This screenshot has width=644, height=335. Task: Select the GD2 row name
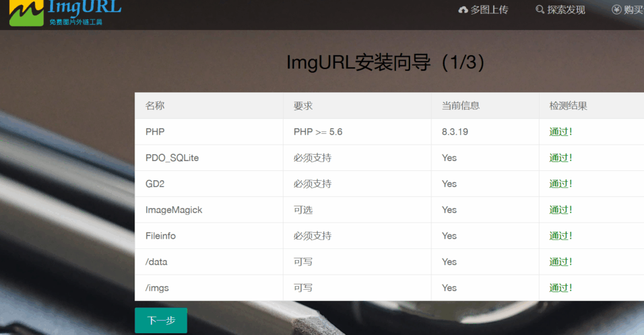click(154, 184)
